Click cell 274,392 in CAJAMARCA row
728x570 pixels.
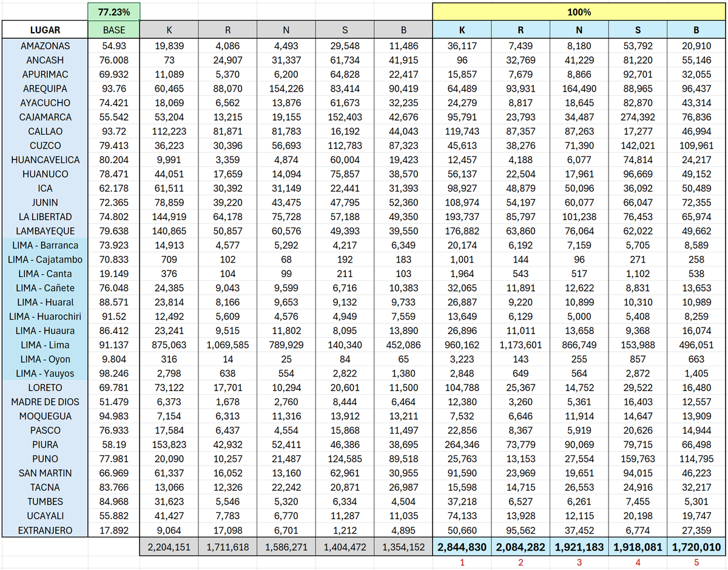tap(638, 117)
